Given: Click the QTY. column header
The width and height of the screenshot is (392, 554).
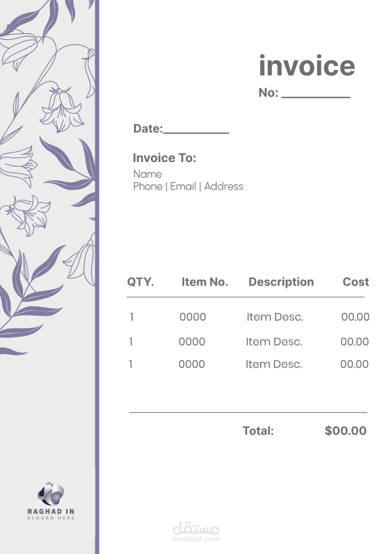Looking at the screenshot, I should 140,282.
